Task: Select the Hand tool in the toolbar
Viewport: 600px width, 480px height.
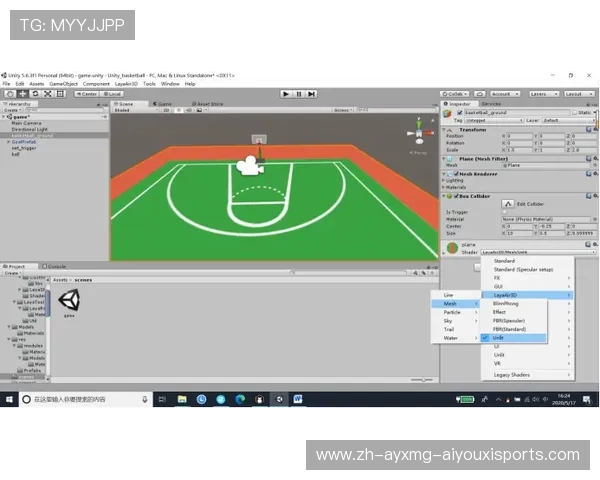Action: [8, 94]
